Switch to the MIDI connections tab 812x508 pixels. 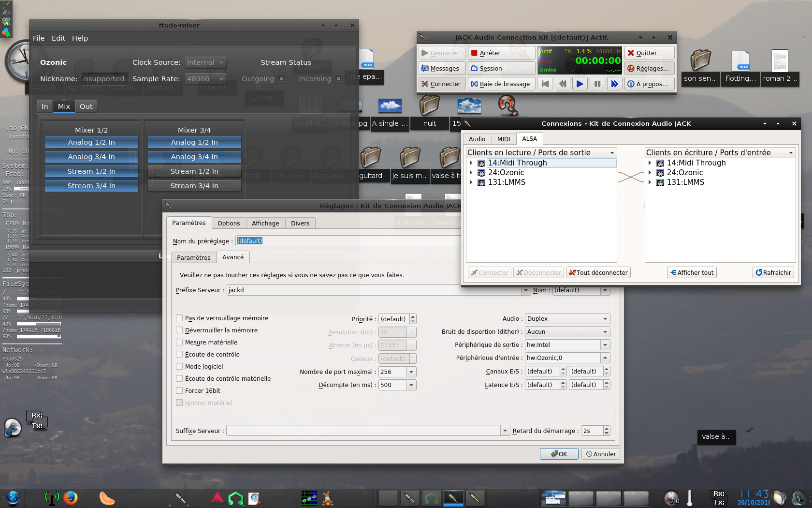tap(504, 139)
